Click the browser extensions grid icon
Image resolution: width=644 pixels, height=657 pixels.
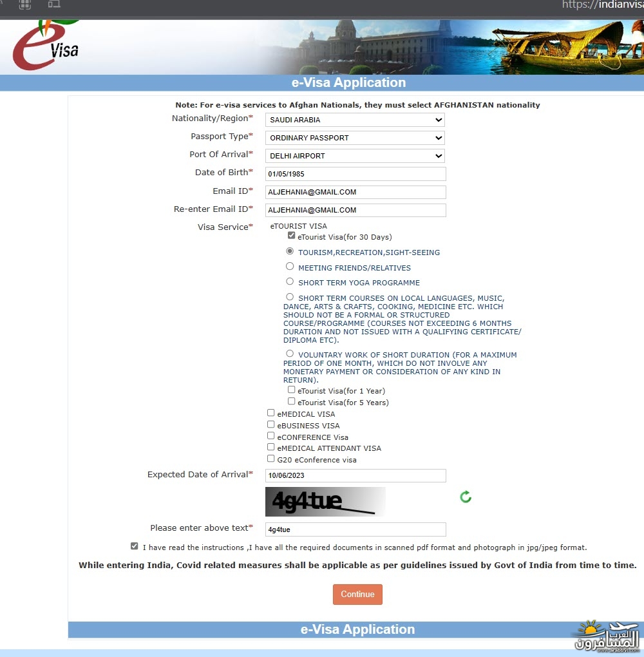pos(25,5)
